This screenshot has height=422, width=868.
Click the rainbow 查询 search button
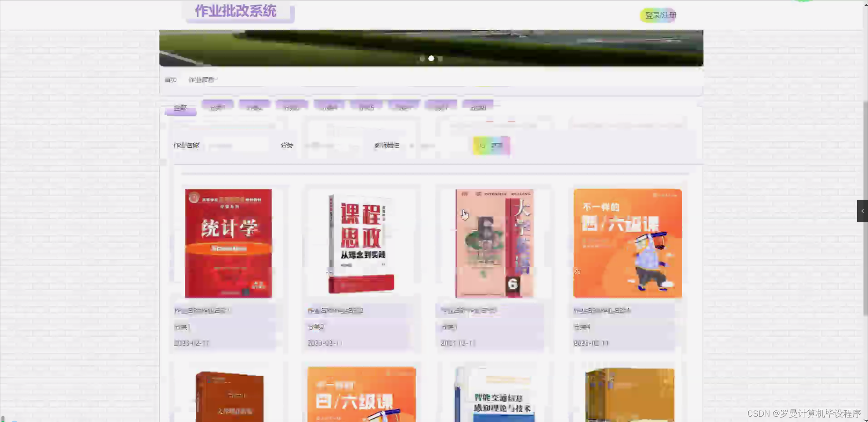[491, 145]
